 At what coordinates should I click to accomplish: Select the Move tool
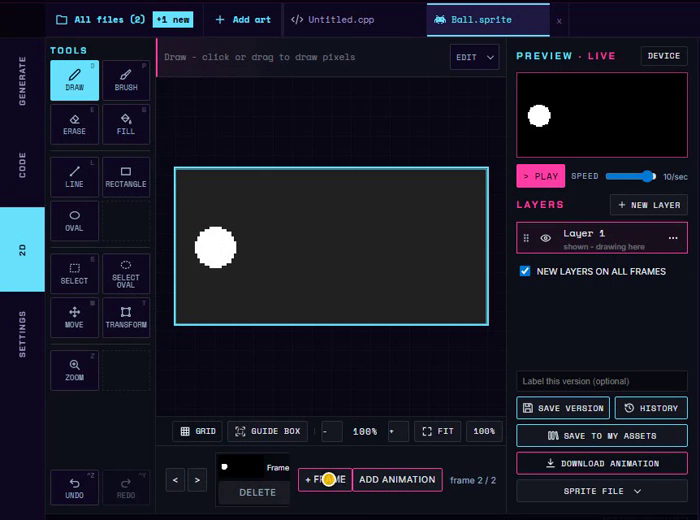[x=75, y=317]
